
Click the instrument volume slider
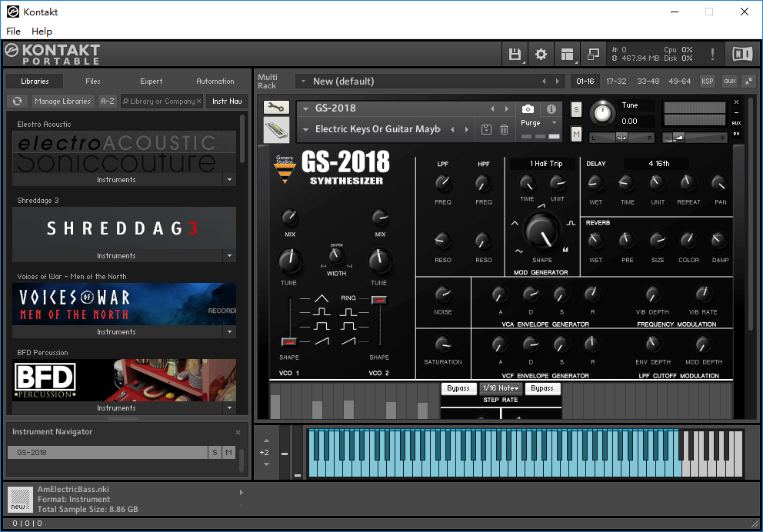pos(695,138)
